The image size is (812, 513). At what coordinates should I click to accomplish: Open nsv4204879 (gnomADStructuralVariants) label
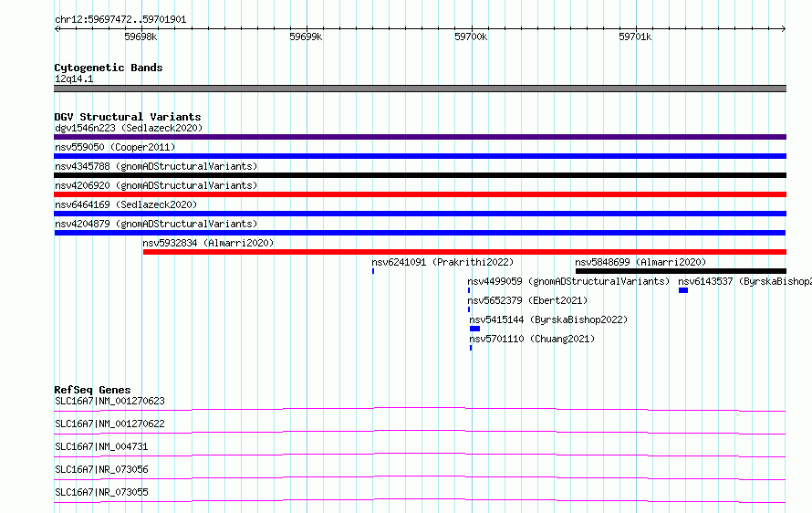156,224
